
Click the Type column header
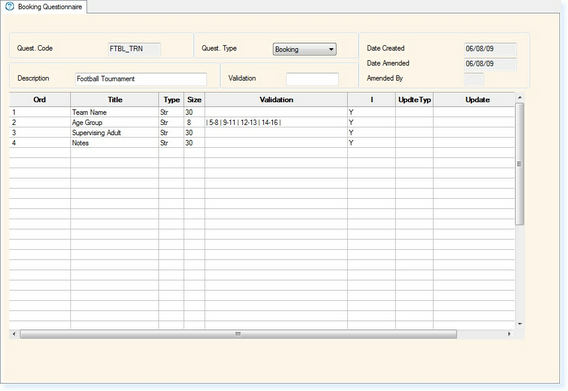point(171,100)
